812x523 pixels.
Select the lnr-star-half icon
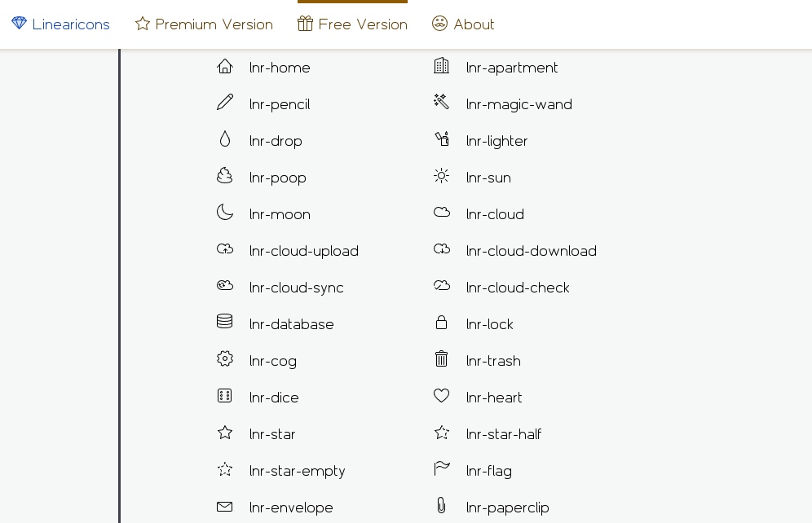click(x=441, y=433)
